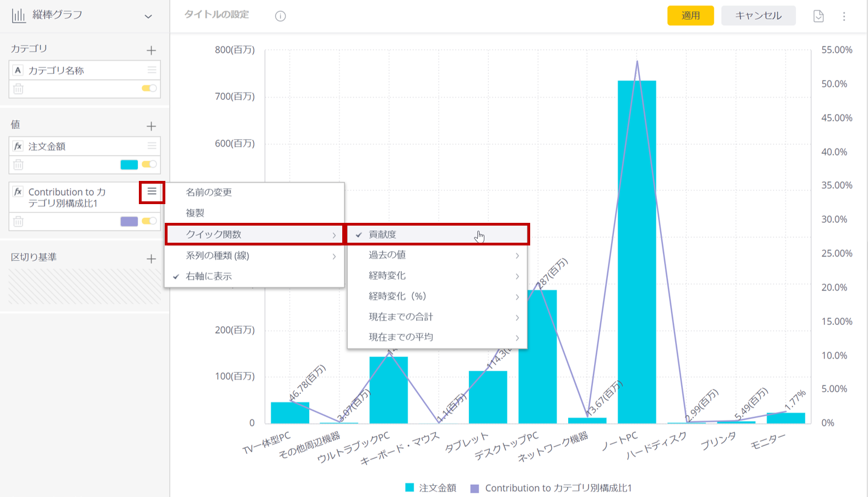Click the 注文金額 value label

click(47, 146)
